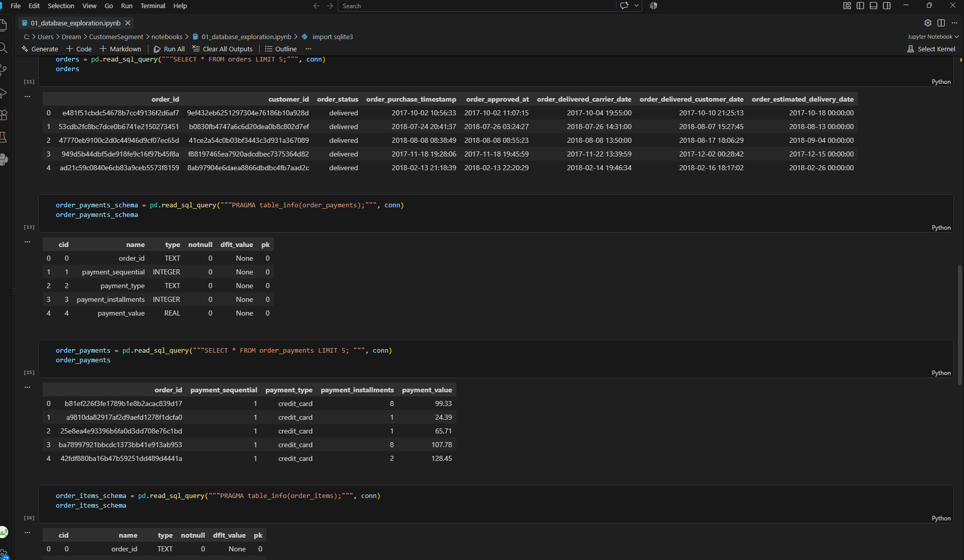Open the Copilot chat icon
964x560 pixels.
(x=624, y=6)
